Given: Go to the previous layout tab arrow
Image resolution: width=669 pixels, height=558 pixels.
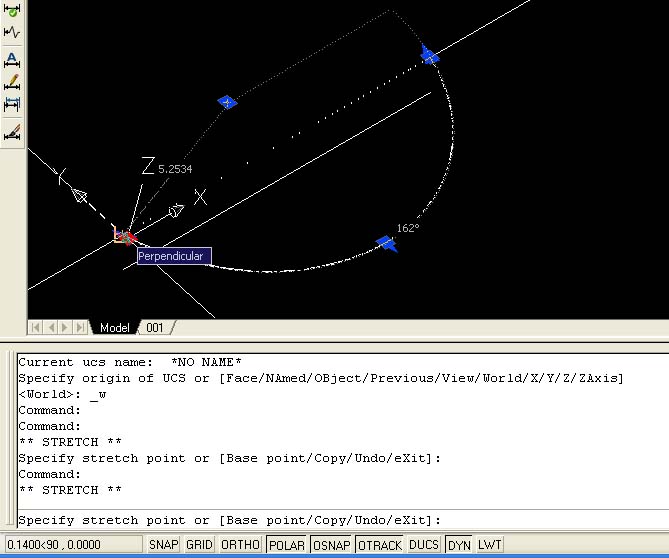Looking at the screenshot, I should pos(51,327).
